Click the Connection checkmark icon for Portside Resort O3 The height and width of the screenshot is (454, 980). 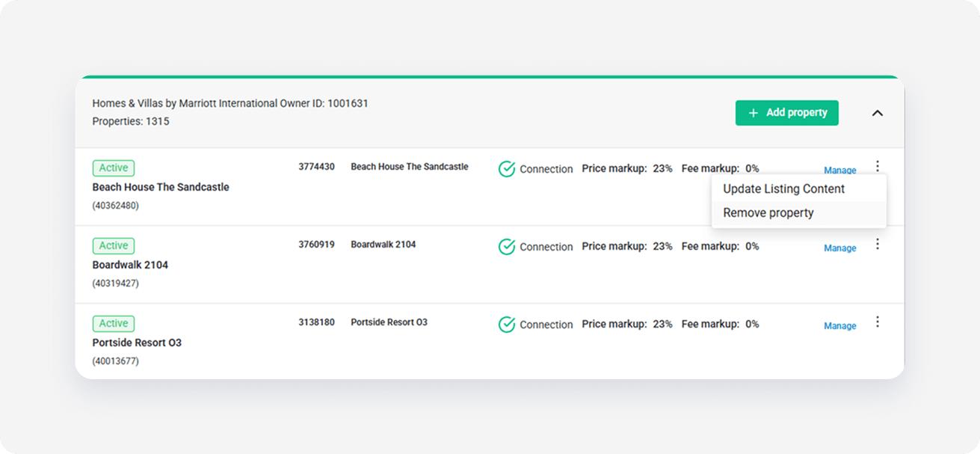(507, 325)
